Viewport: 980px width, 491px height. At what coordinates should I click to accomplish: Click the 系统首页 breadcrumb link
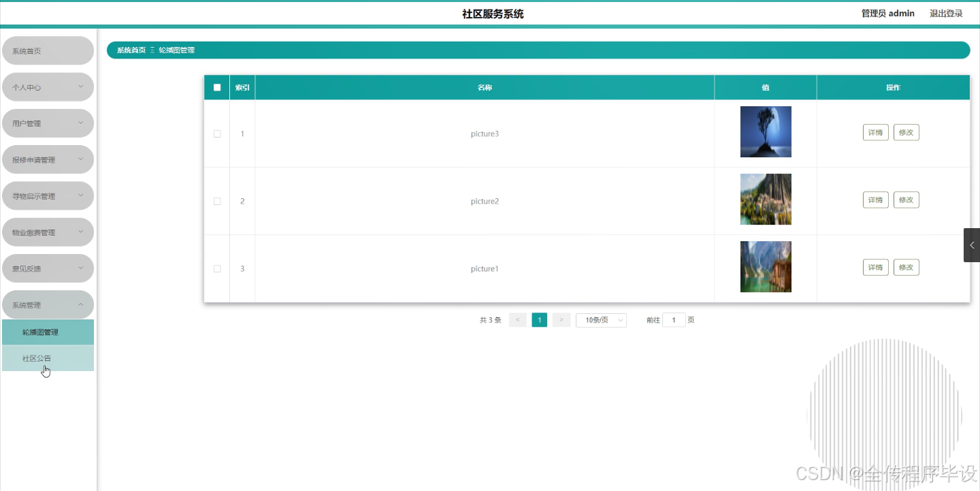[131, 50]
